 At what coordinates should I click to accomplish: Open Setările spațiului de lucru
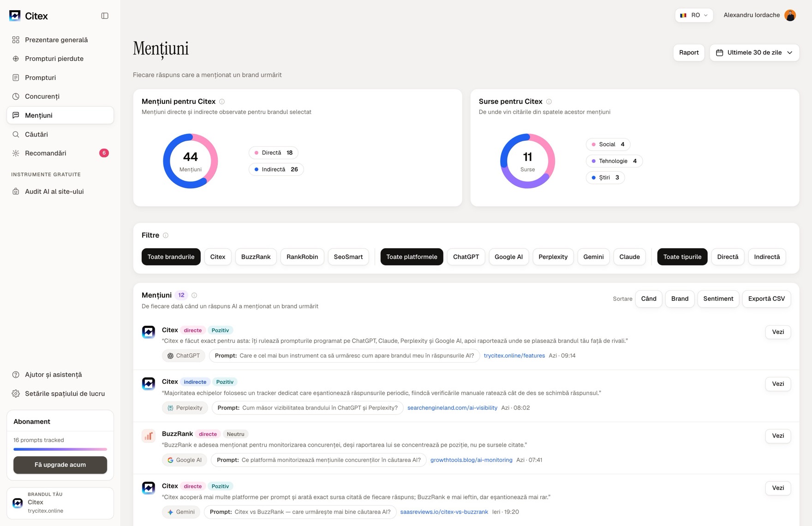click(60, 394)
